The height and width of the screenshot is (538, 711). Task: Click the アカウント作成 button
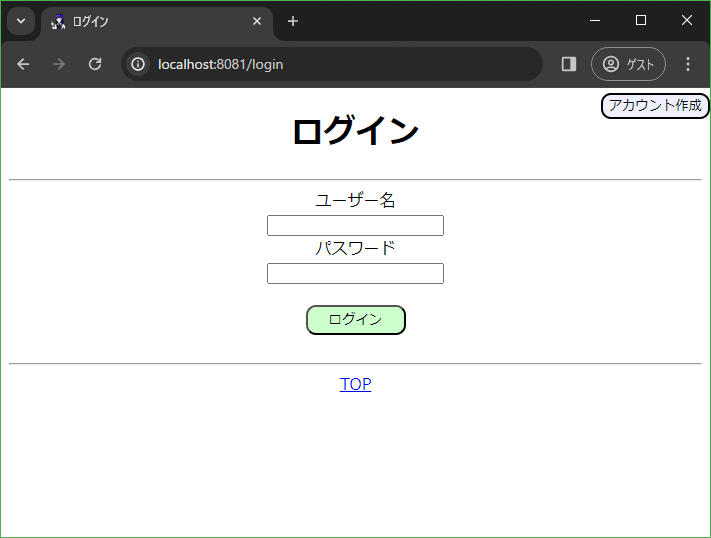pos(655,106)
